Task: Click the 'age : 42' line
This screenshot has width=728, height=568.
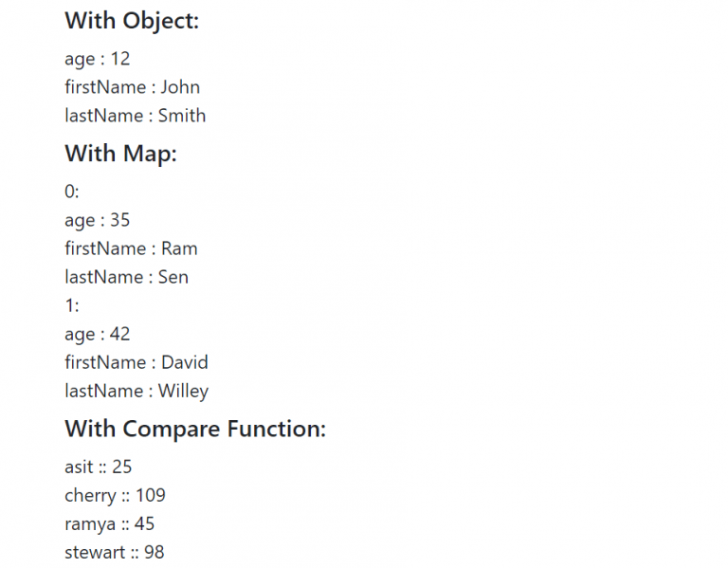Action: tap(97, 335)
